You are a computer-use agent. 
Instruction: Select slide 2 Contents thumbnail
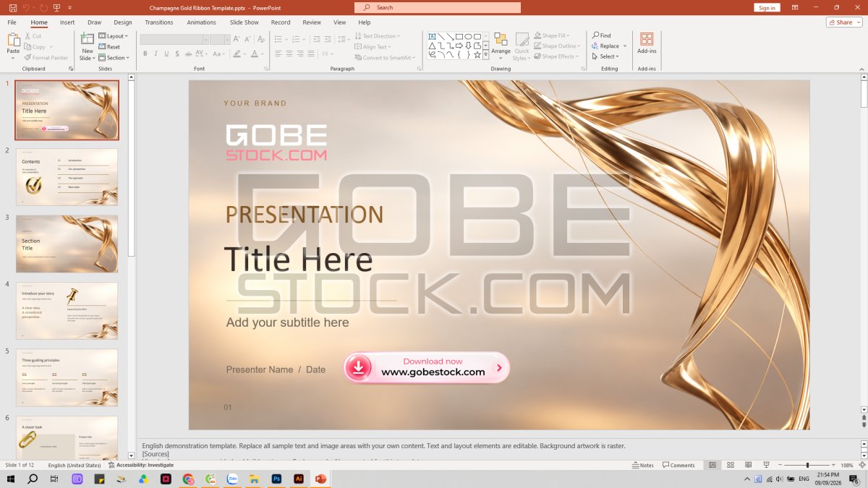coord(67,177)
